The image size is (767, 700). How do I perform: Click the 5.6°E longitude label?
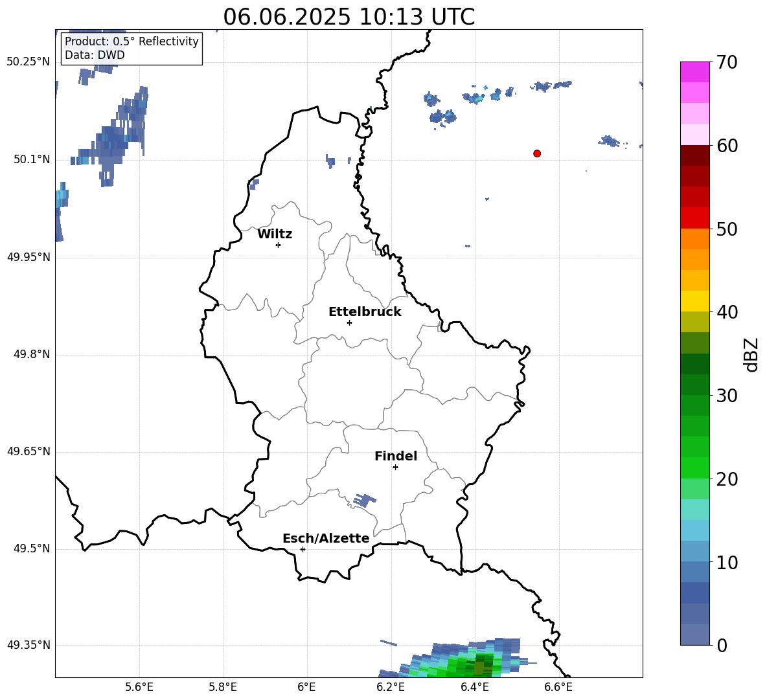point(139,687)
